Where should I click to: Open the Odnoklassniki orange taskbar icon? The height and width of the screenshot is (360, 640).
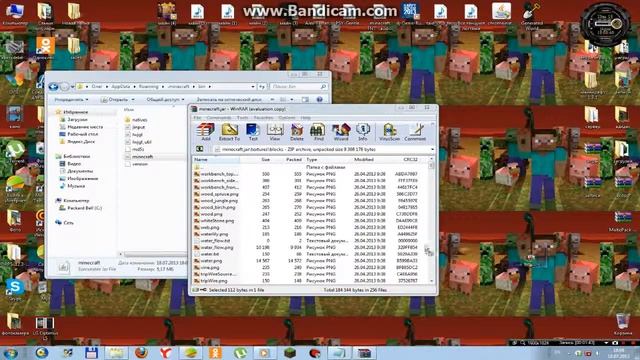[215, 353]
